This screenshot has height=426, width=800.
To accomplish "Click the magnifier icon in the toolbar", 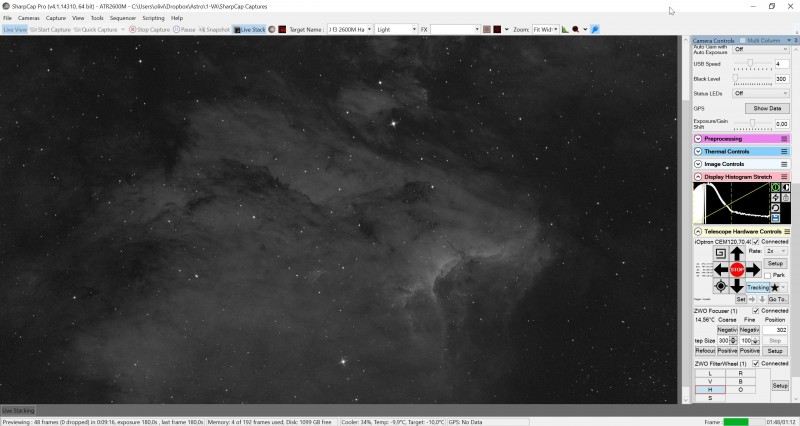I will pos(576,30).
